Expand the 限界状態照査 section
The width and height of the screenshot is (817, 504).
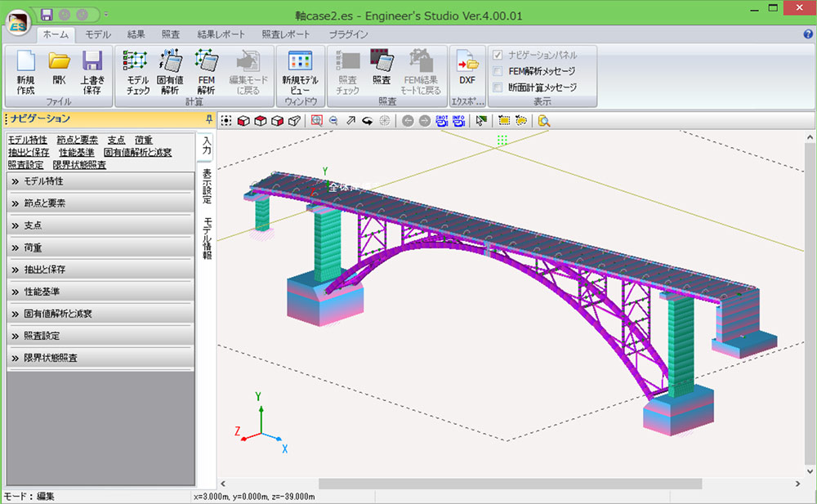tap(100, 358)
